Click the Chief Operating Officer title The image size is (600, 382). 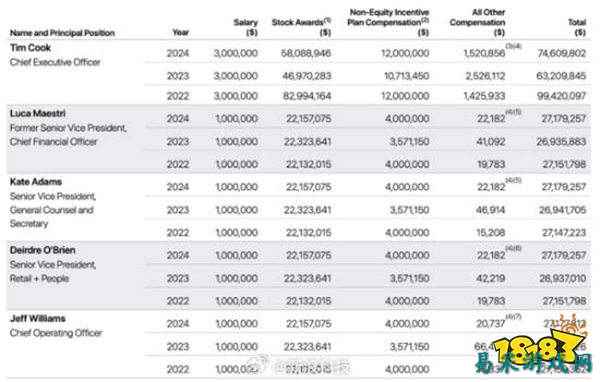pos(56,333)
